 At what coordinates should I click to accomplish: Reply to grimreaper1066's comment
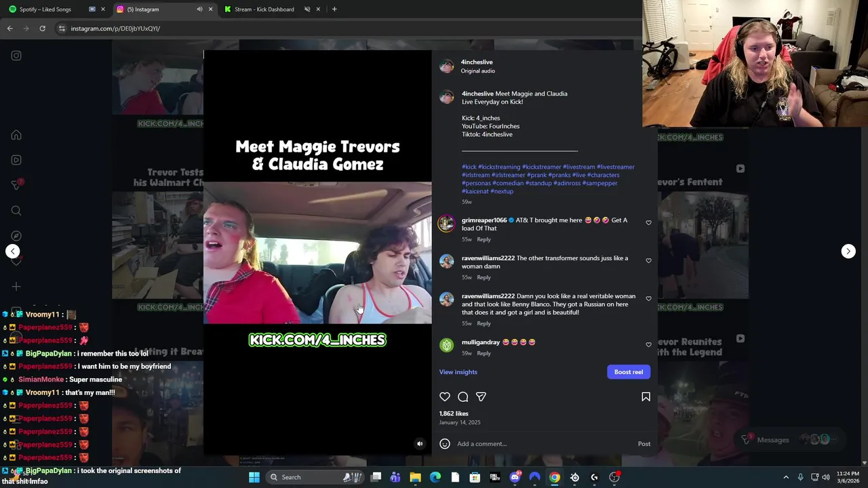[484, 239]
